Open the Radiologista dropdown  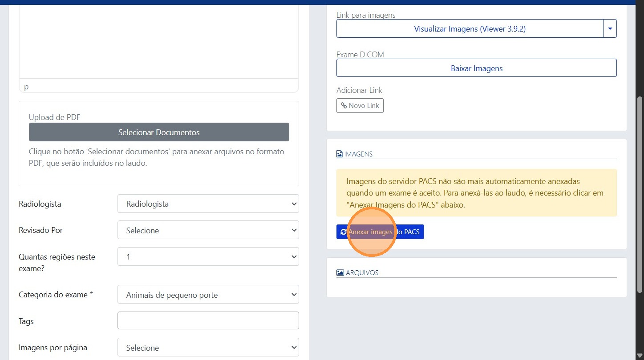(208, 204)
